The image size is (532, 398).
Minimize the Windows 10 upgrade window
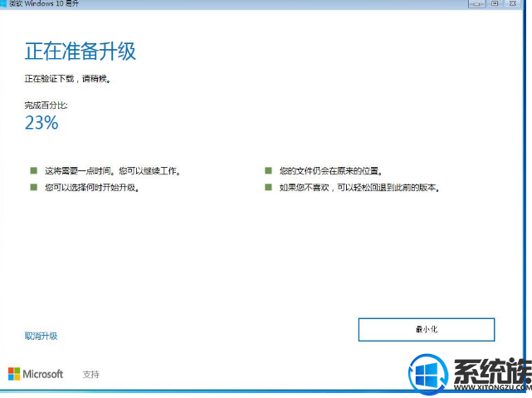point(476,3)
